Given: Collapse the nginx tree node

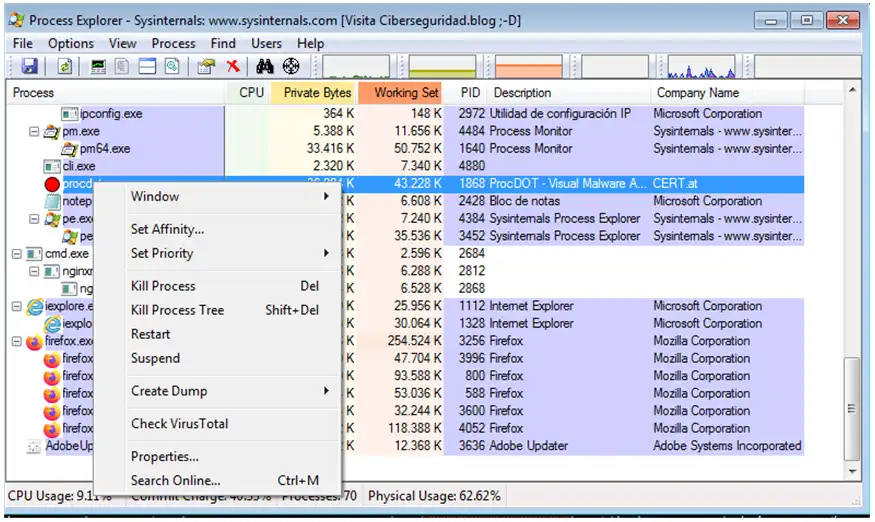Looking at the screenshot, I should point(34,271).
